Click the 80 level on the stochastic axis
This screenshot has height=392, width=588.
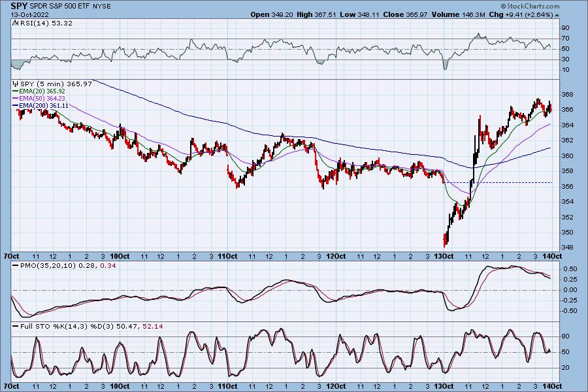565,336
